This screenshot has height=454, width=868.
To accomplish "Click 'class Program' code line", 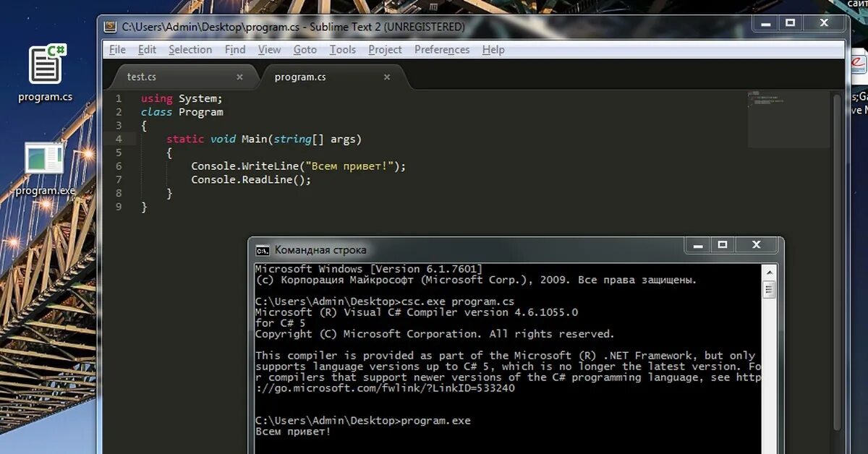I will pos(182,112).
